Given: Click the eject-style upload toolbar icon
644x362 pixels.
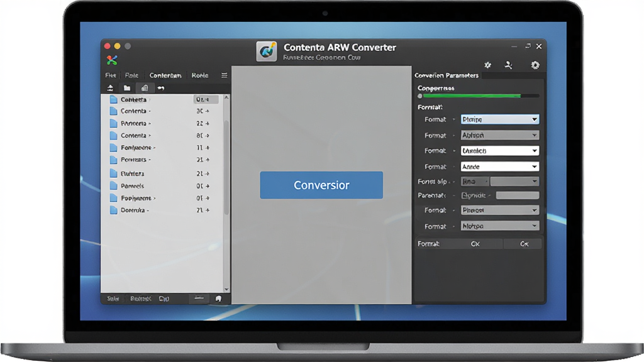Looking at the screenshot, I should 110,88.
